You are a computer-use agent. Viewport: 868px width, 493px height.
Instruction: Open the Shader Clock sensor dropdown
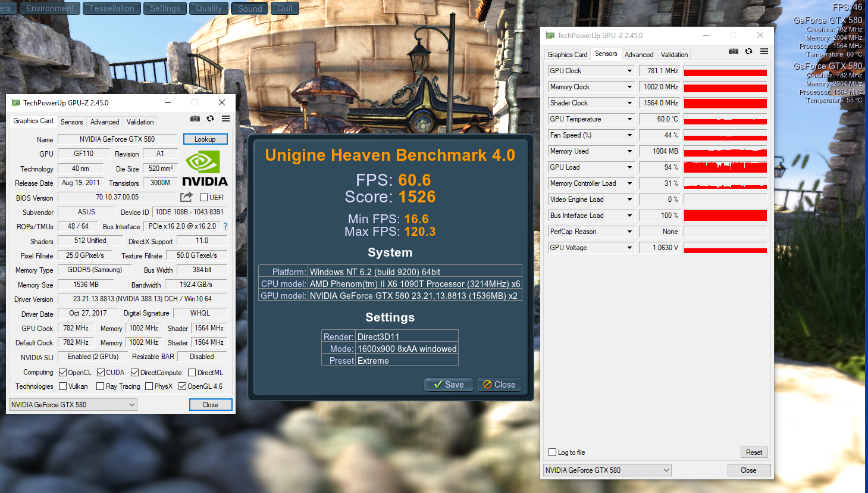point(629,103)
